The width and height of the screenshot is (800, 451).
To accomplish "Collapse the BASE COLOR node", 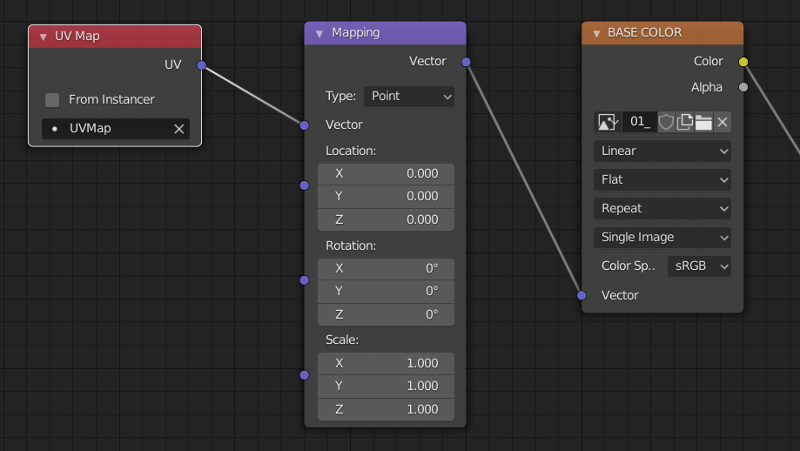I will coord(596,33).
